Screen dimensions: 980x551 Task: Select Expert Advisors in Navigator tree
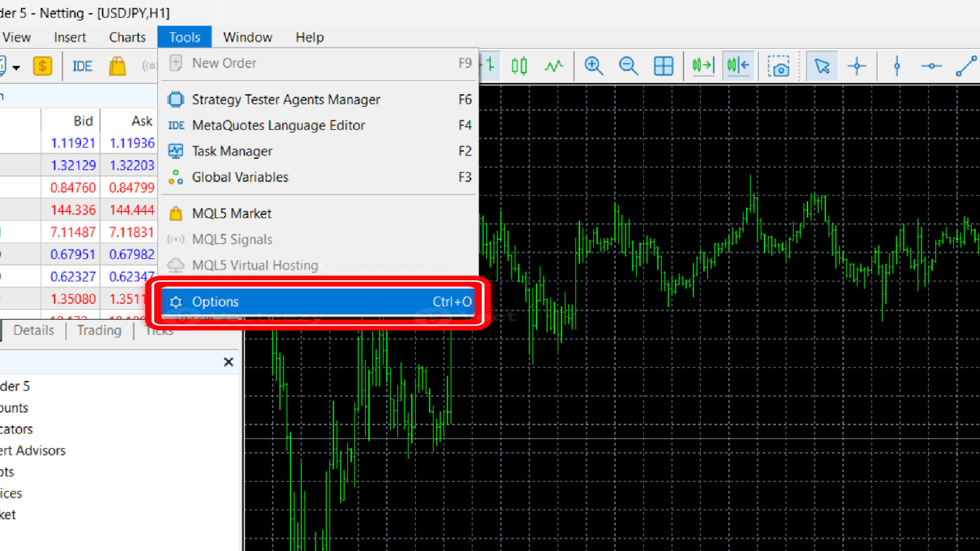[33, 450]
